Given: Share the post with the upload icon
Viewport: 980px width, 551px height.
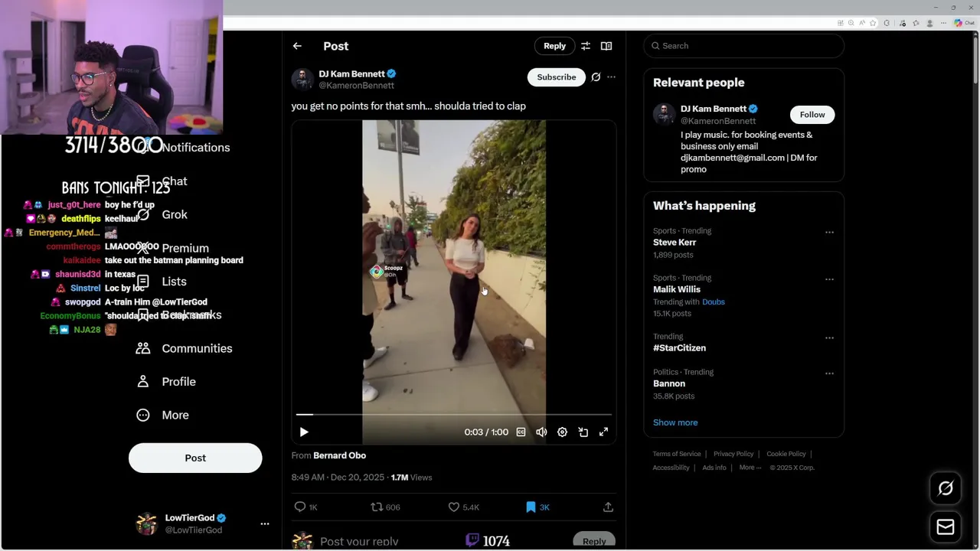Looking at the screenshot, I should tap(608, 507).
